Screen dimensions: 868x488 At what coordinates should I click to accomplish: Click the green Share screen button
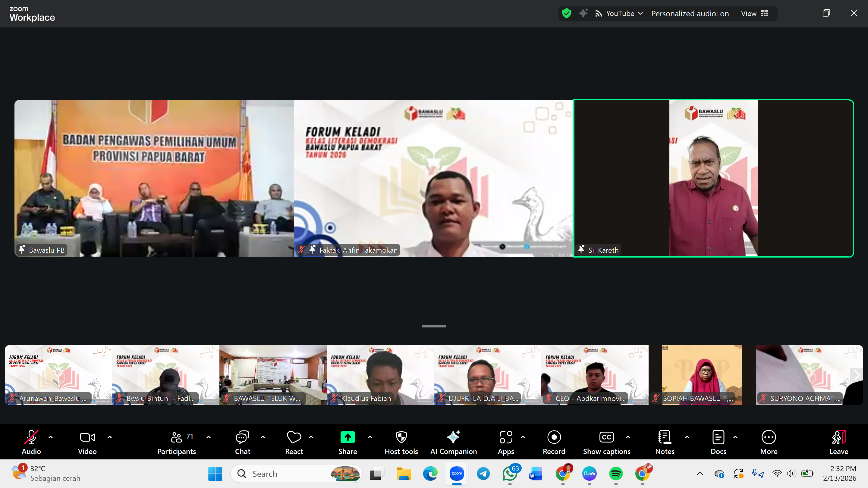coord(348,437)
